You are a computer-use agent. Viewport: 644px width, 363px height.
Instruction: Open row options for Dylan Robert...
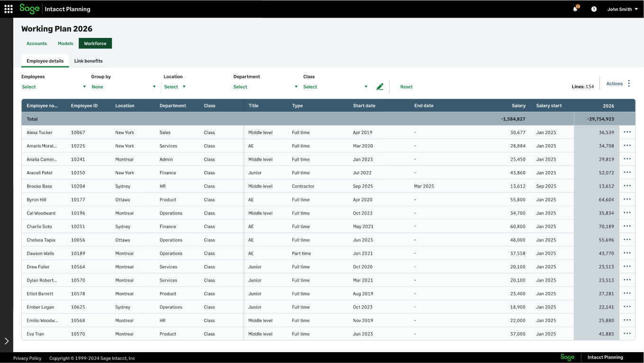point(627,280)
